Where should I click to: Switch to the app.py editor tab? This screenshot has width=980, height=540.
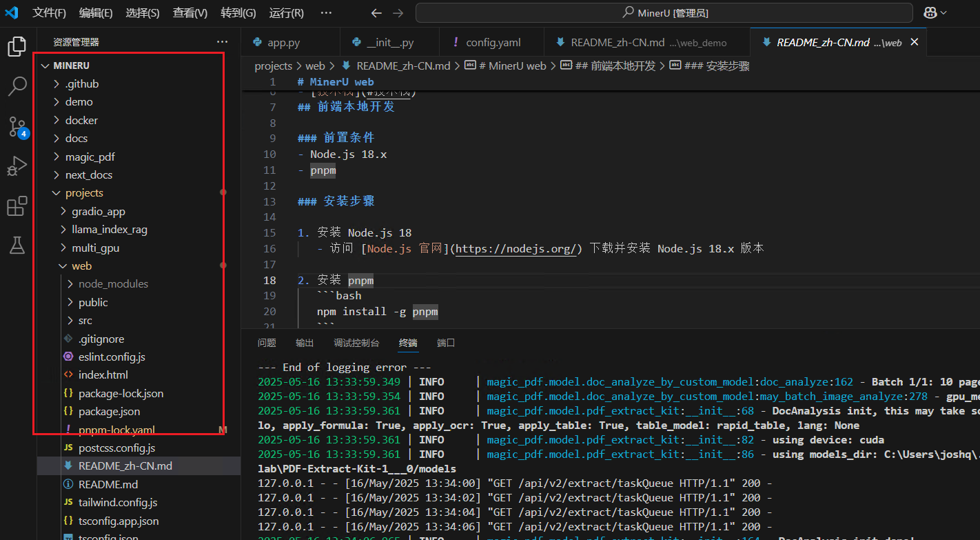tap(290, 42)
